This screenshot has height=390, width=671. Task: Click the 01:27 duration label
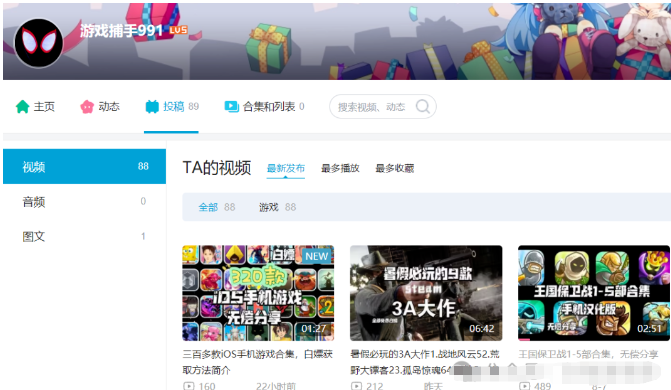(x=313, y=328)
